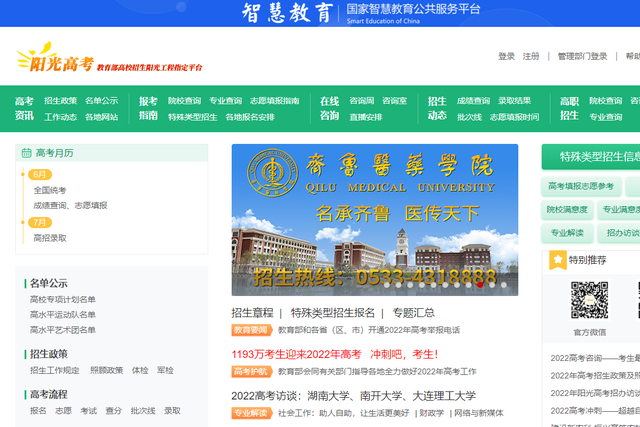The height and width of the screenshot is (427, 640).
Task: Open 专业查询 under 高职招生
Action: pos(606,117)
